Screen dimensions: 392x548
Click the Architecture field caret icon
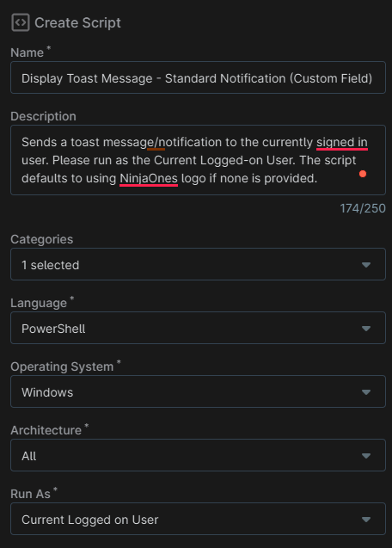click(366, 456)
